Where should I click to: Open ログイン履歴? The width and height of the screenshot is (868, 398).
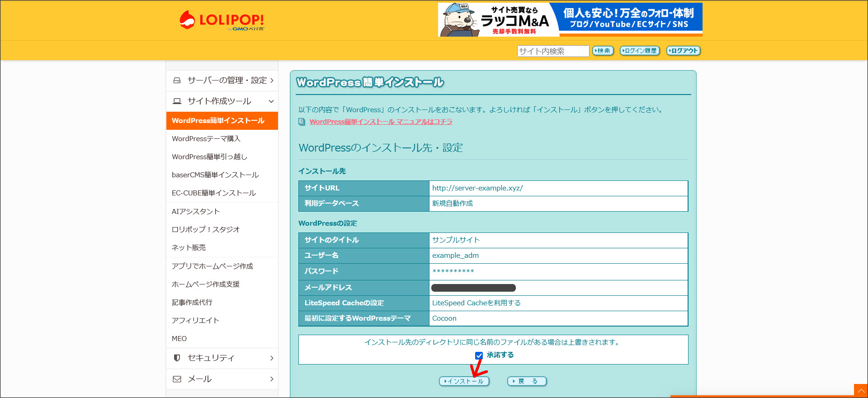point(640,51)
